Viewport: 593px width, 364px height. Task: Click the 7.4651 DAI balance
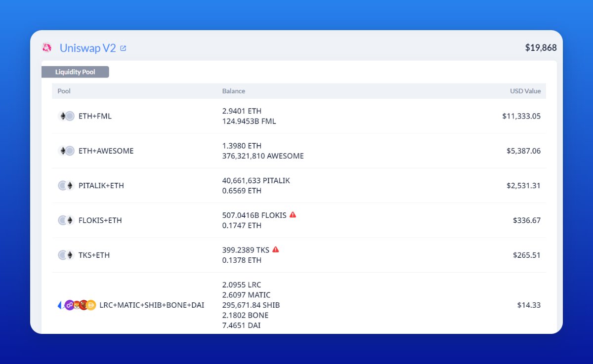[241, 325]
